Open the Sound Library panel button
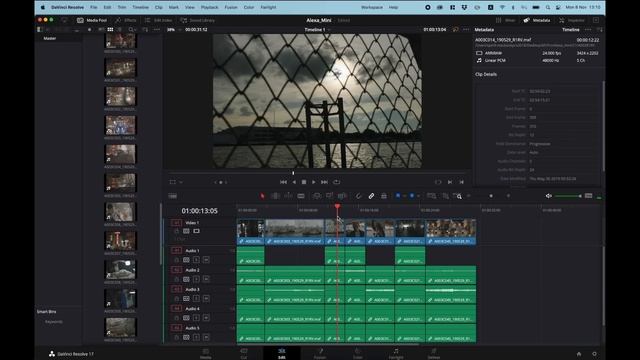Screen dimensions: 640x360 [x=198, y=20]
